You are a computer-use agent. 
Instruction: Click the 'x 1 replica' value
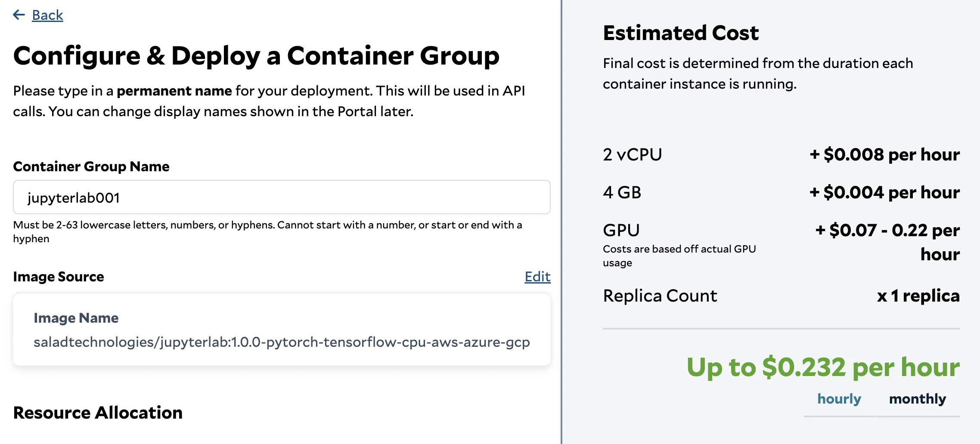[918, 296]
